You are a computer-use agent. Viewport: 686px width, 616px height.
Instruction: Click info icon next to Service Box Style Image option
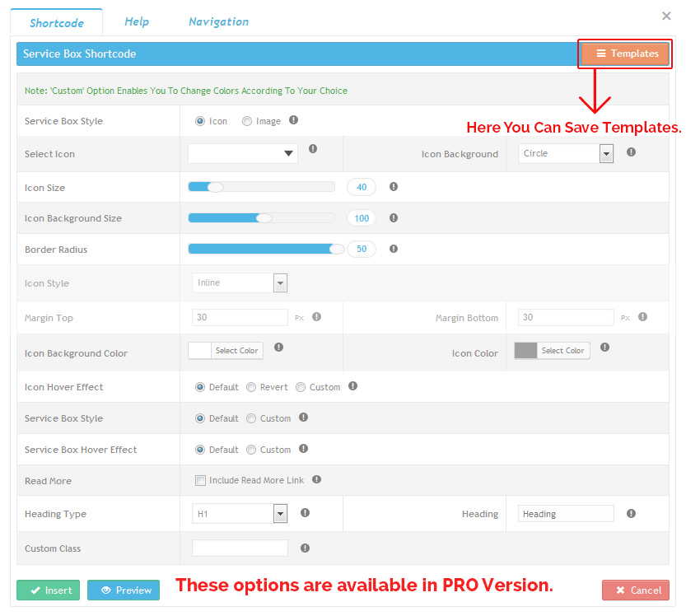[x=294, y=120]
